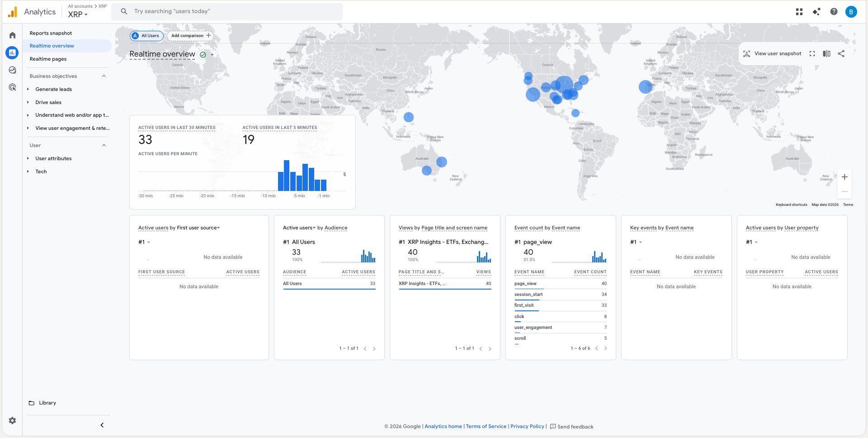Select Reports snapshot in sidebar
Viewport: 868px width, 438px height.
(51, 33)
